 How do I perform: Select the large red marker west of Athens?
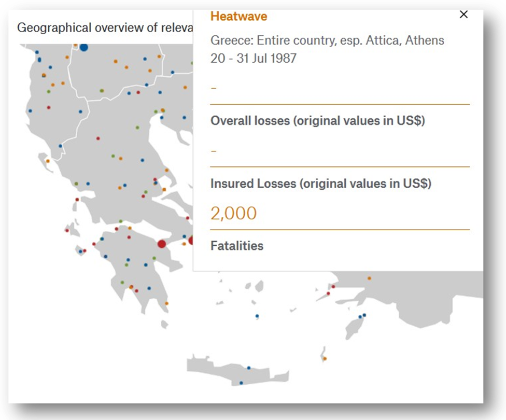162,244
